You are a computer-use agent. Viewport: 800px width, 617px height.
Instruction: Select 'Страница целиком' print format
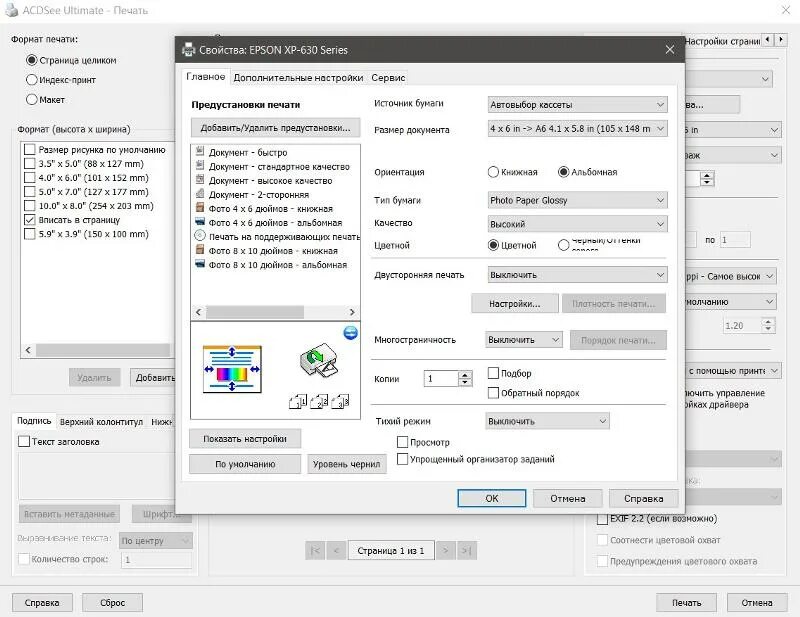coord(32,60)
